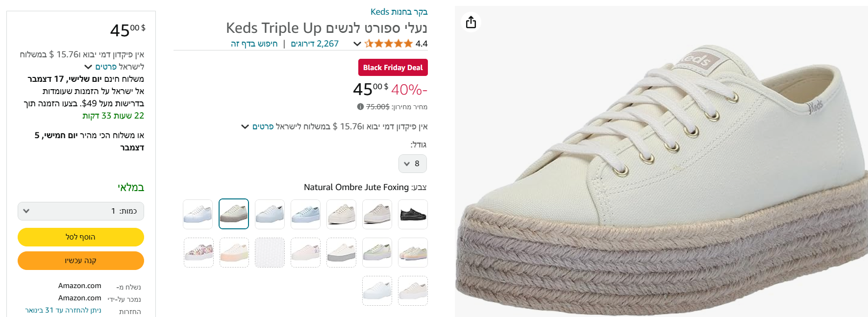Open the quantity dropdown

coord(81,211)
